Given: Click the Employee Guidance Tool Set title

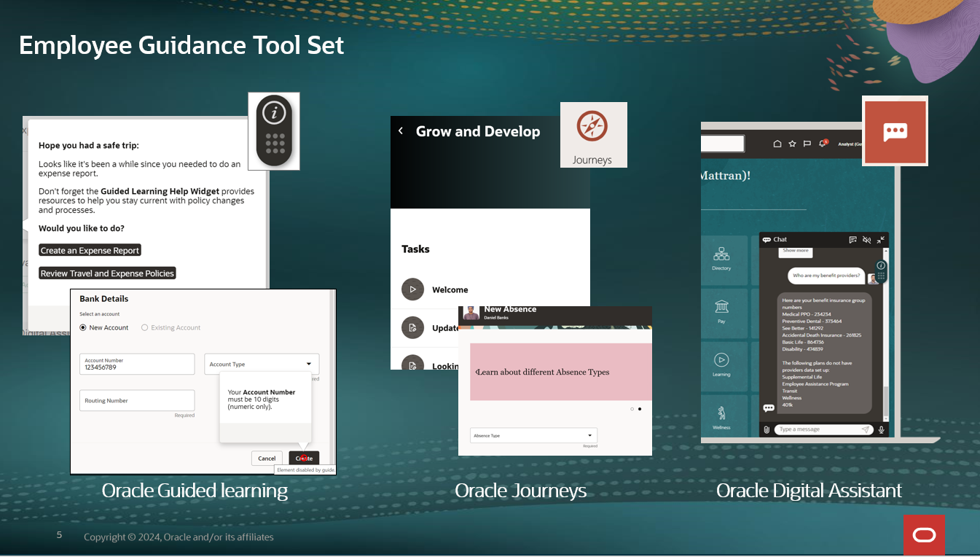Looking at the screenshot, I should (x=181, y=45).
